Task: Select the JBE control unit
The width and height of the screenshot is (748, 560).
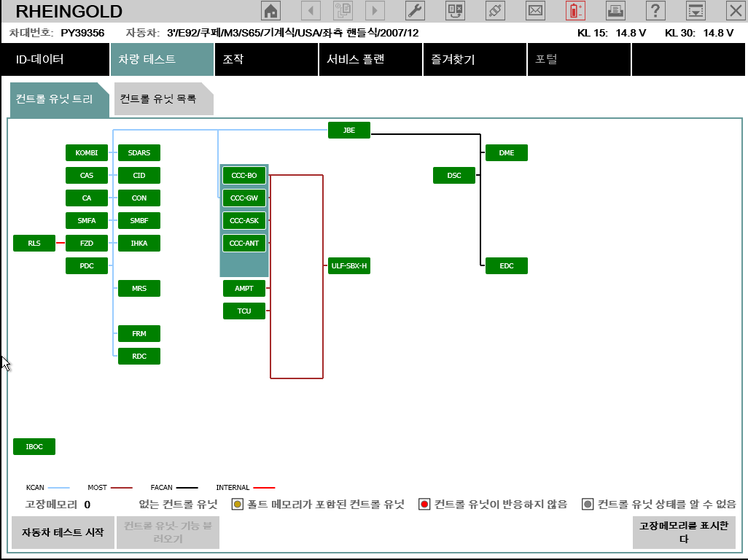Action: pyautogui.click(x=349, y=131)
